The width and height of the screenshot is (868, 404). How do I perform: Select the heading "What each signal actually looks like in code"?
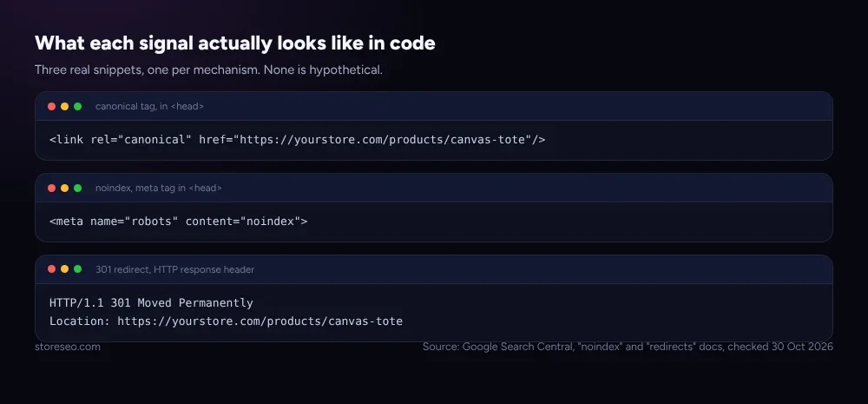click(x=234, y=43)
